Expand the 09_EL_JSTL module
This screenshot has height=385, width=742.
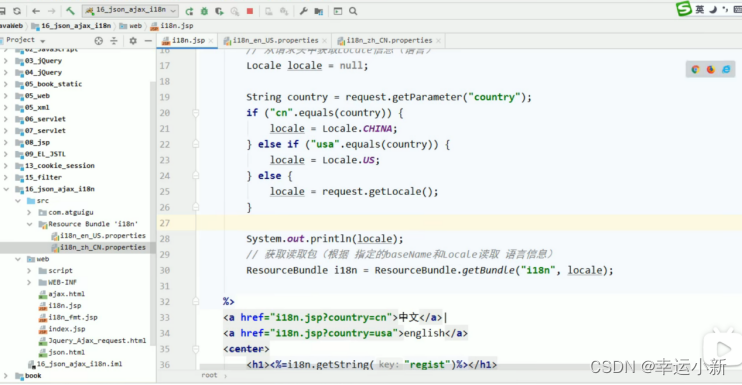pos(6,154)
